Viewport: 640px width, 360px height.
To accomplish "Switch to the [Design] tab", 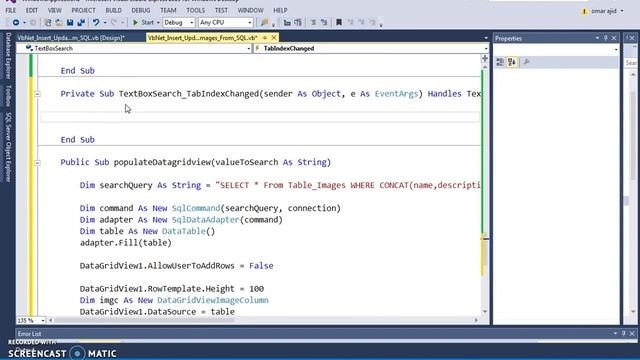I will [x=71, y=38].
